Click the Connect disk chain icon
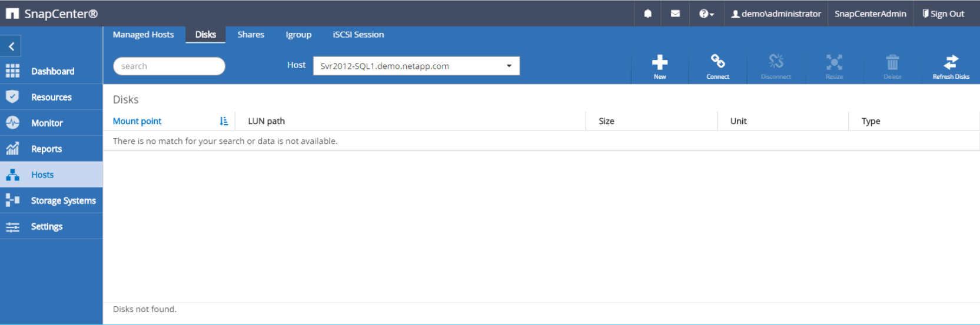This screenshot has width=980, height=325. click(x=717, y=62)
